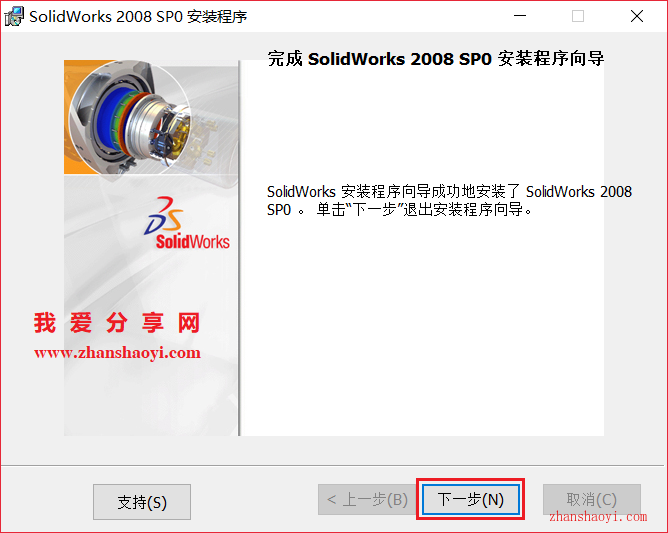This screenshot has width=668, height=533.
Task: Click 下一步(N) to exit the wizard
Action: click(471, 499)
